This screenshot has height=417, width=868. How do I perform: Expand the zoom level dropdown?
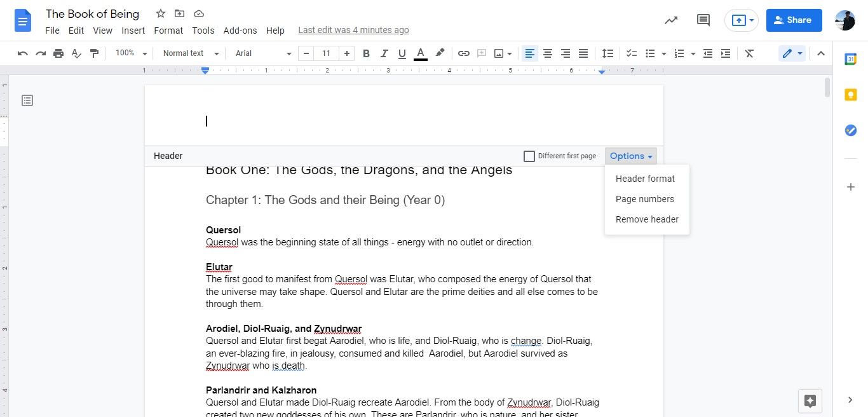click(130, 53)
